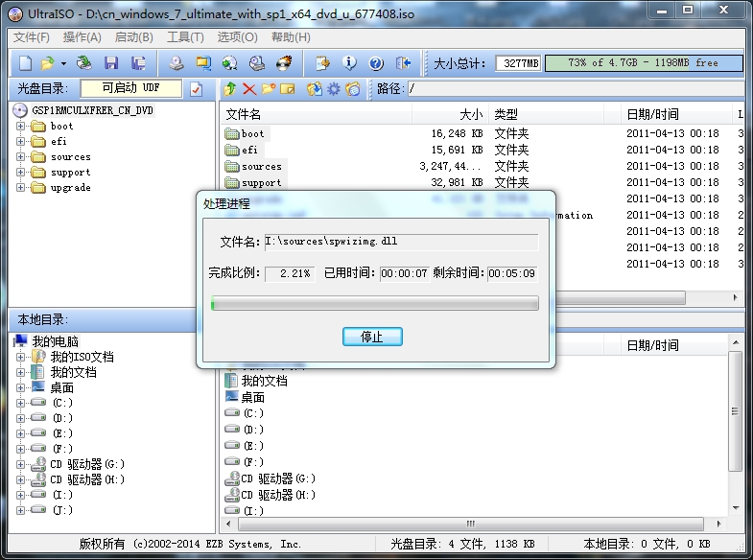
Task: Click the Exit door icon
Action: click(403, 63)
